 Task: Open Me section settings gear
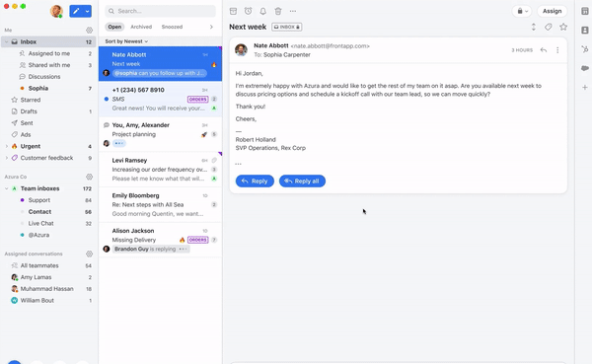click(x=90, y=30)
